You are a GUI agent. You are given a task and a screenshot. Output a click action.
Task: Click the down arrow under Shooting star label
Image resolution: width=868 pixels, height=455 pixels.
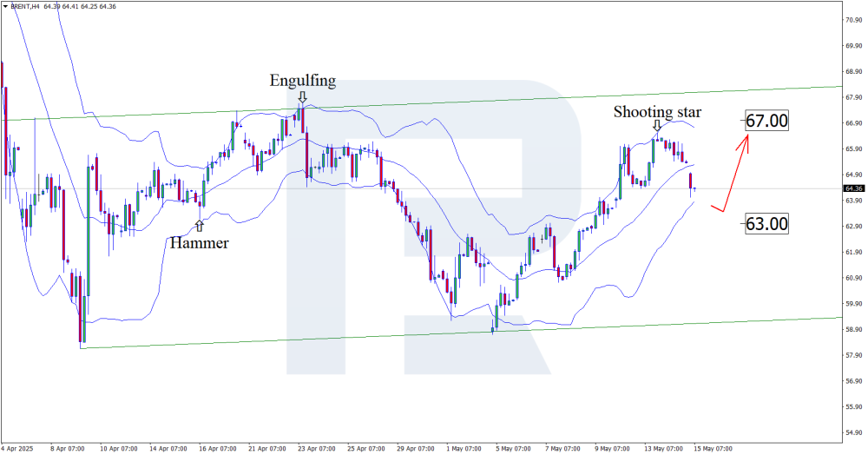coord(657,127)
